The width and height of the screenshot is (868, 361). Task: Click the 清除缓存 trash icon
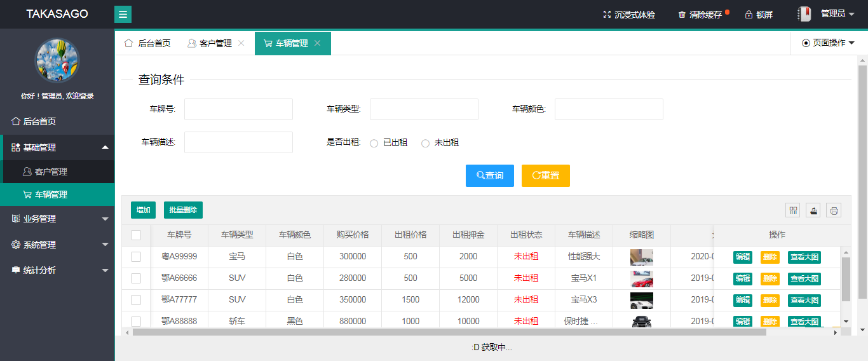point(682,15)
